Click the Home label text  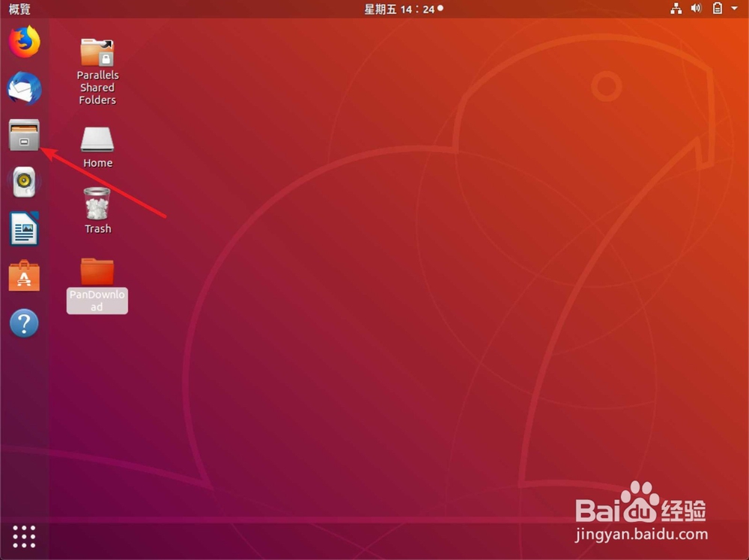pos(98,162)
